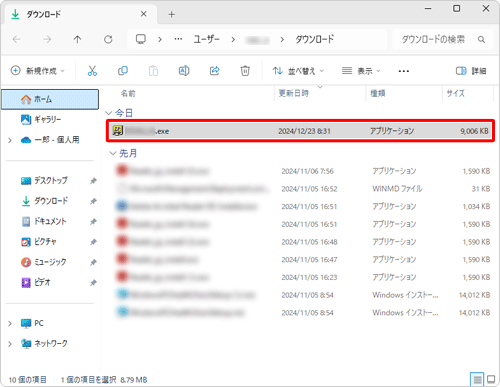The image size is (500, 387).
Task: Click ユーザー in the address breadcrumb
Action: pos(206,39)
